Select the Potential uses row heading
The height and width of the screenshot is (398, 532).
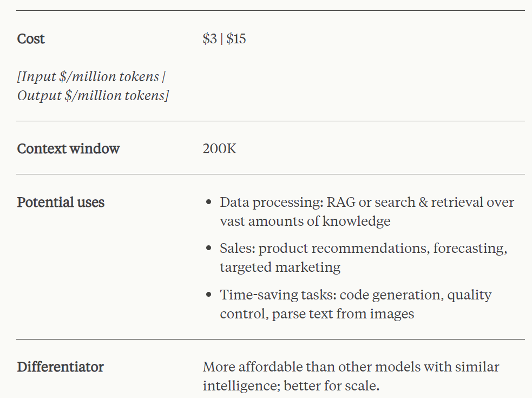coord(61,203)
